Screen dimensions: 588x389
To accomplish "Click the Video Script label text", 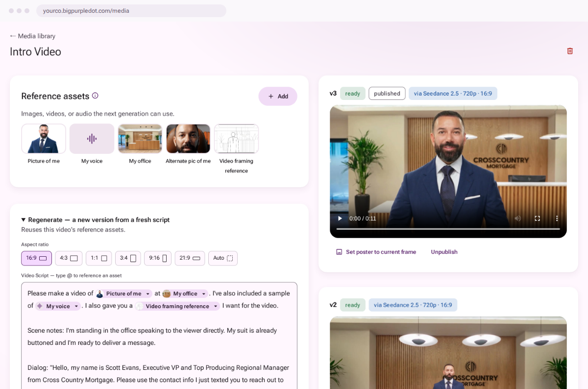I will (x=71, y=275).
